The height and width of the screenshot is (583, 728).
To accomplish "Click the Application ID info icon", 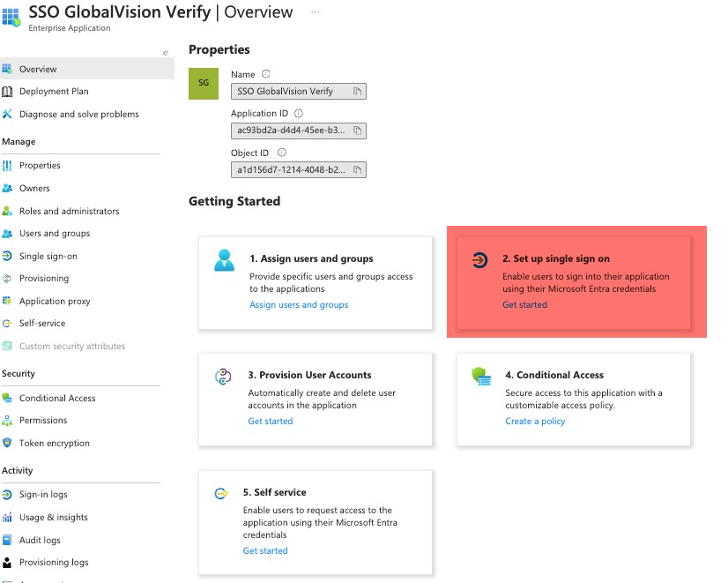I will (x=298, y=114).
